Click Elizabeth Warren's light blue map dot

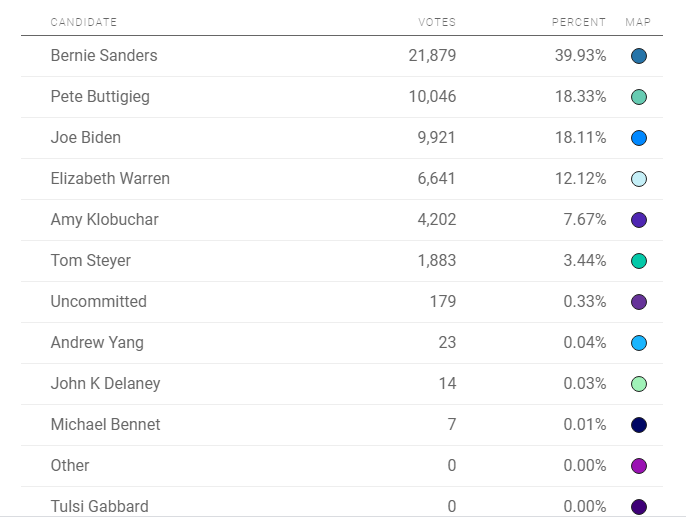639,180
